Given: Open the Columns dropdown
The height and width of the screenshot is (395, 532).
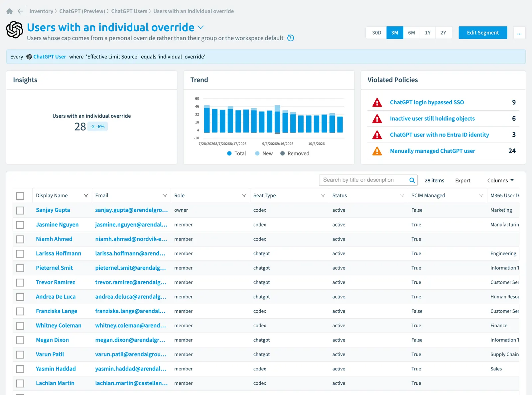Looking at the screenshot, I should pos(500,180).
